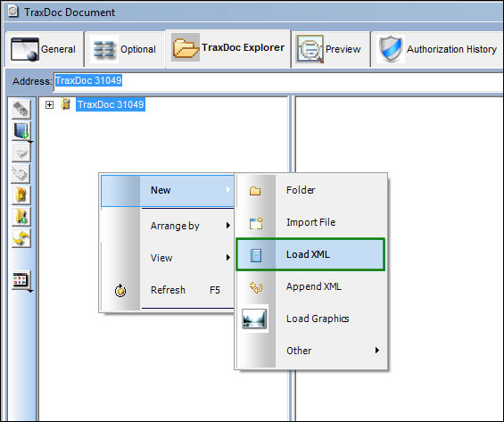
Task: Click the arrow beside View
Action: pos(227,258)
